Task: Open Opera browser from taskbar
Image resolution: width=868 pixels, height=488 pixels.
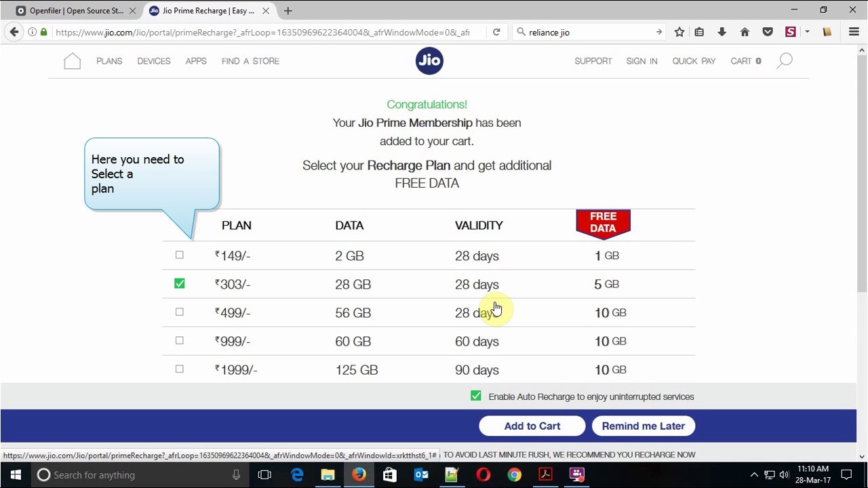Action: coord(484,474)
